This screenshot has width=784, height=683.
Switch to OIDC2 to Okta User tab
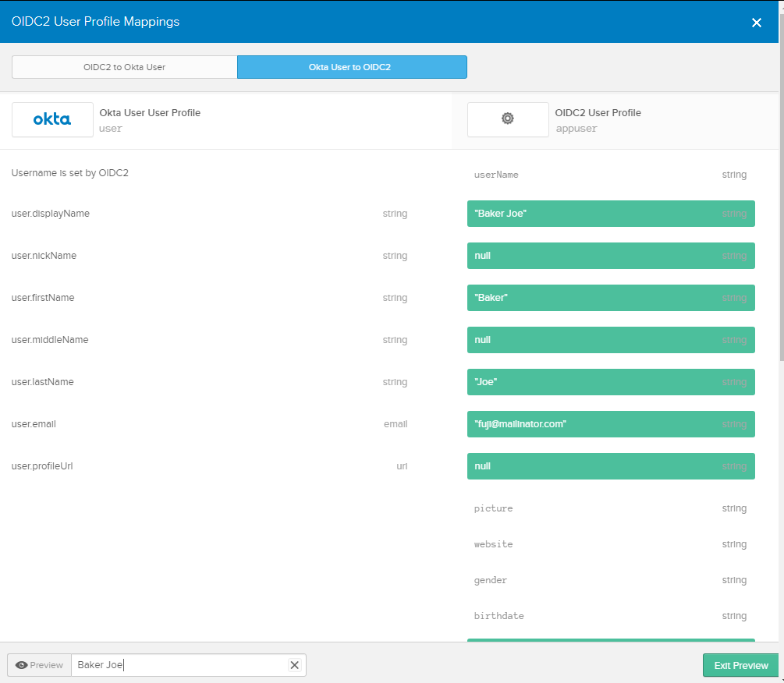125,67
